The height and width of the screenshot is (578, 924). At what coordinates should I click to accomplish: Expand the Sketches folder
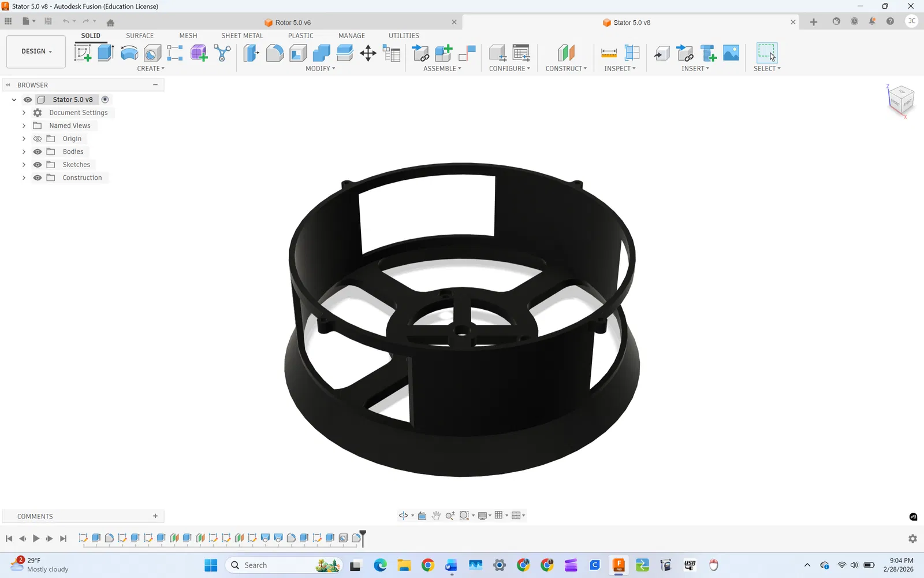[x=24, y=165]
